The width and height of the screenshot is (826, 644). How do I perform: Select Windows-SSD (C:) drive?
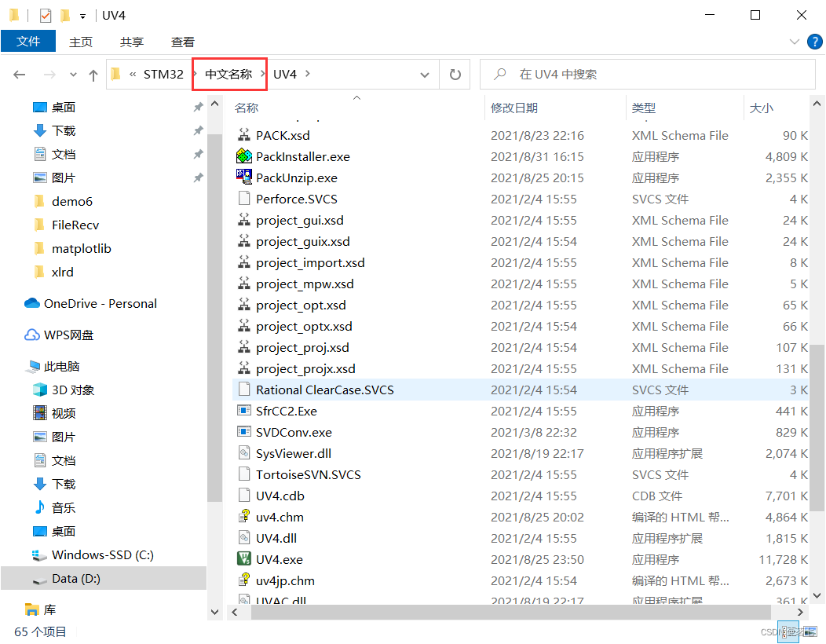tap(103, 554)
